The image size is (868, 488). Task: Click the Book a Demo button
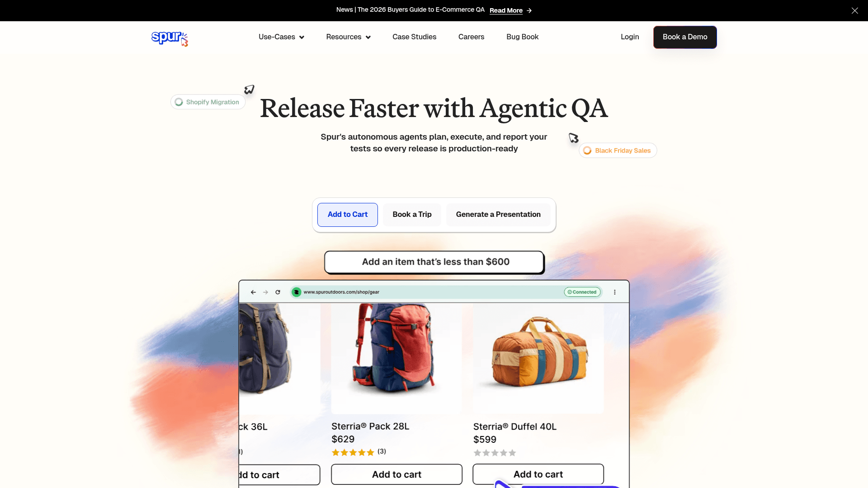pos(685,37)
